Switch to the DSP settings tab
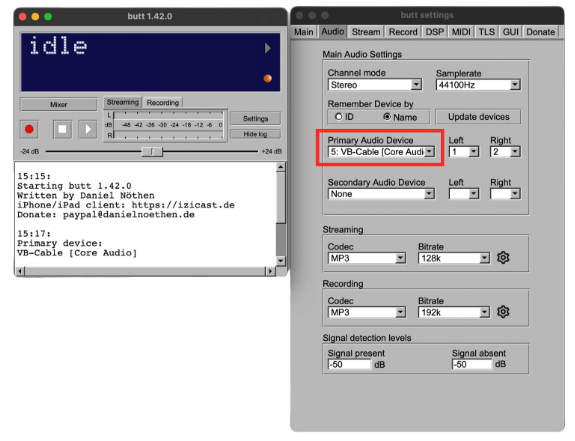 coord(435,32)
